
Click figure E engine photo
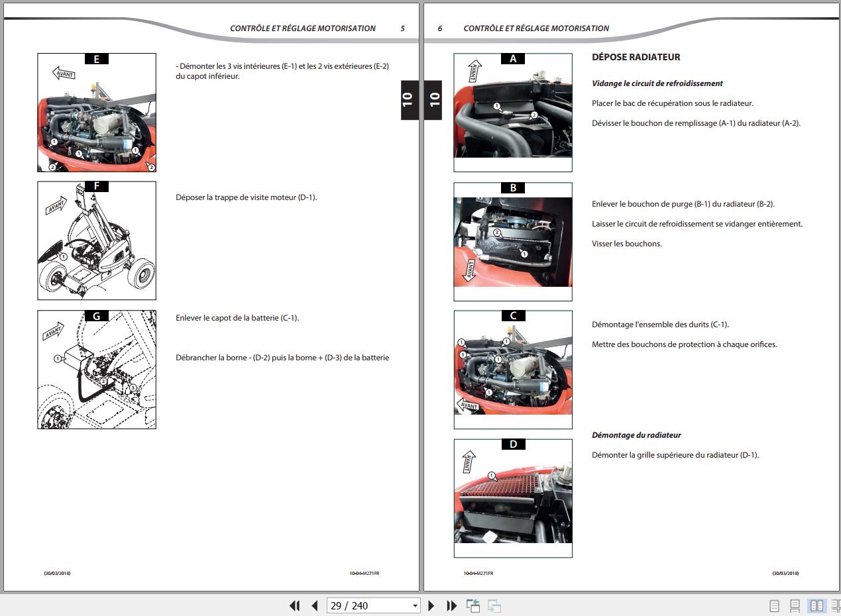97,113
